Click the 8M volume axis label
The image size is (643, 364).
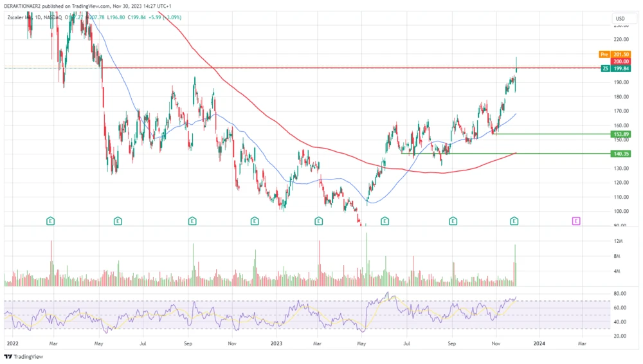pyautogui.click(x=617, y=256)
